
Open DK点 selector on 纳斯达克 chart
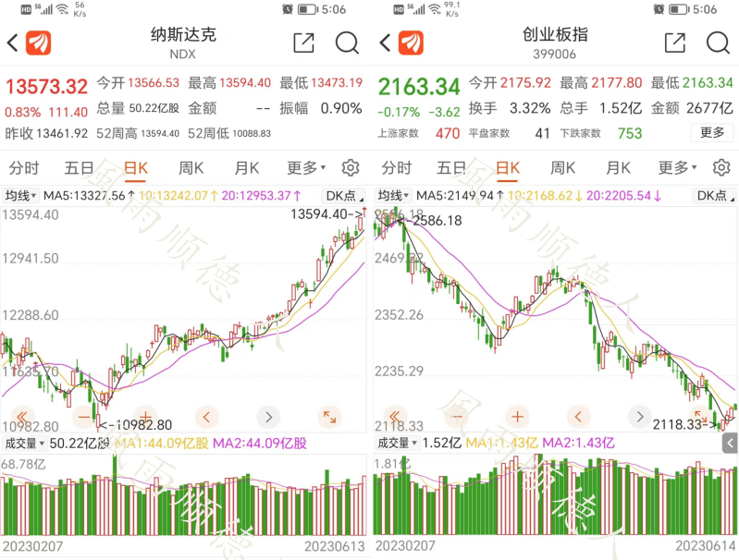(x=344, y=196)
